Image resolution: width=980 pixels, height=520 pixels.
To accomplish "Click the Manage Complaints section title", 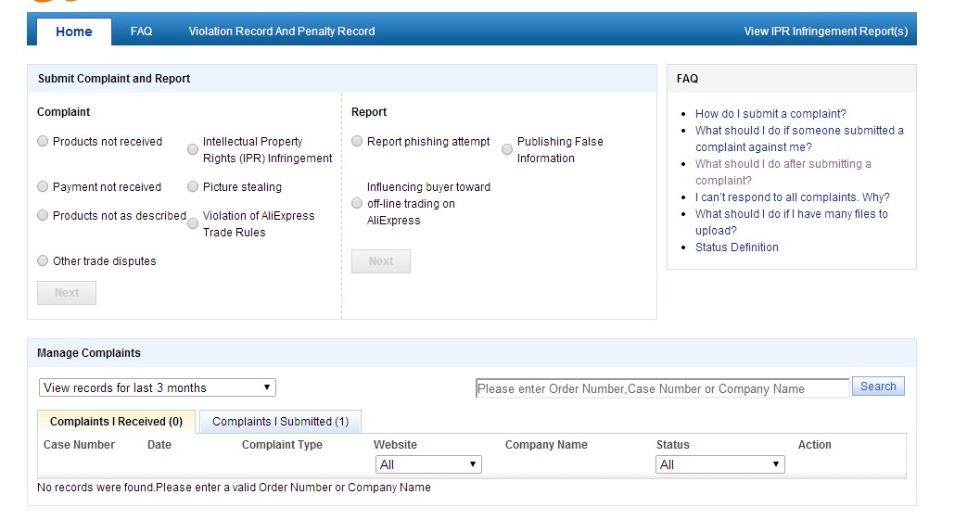I will point(89,352).
